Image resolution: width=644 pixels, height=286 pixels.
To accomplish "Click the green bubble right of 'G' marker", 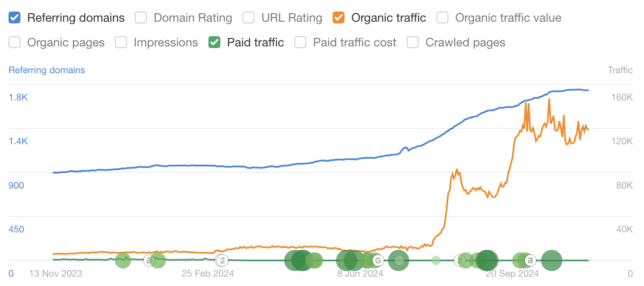I will (399, 260).
